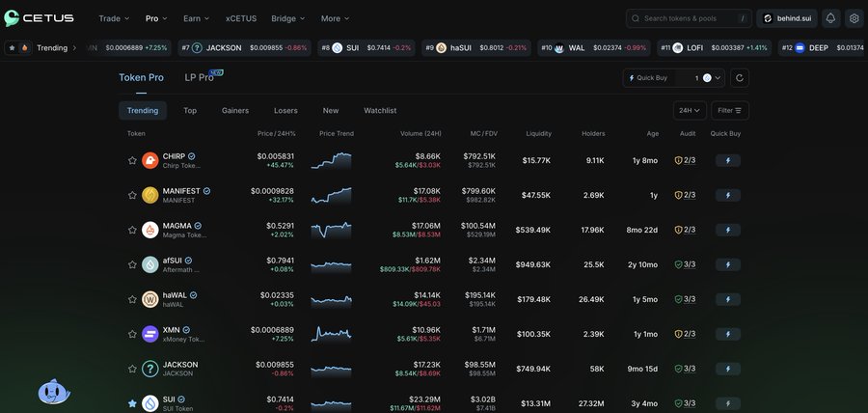Quick buy MAGMA with lightning button
Viewport: 868px width, 413px height.
pos(728,230)
